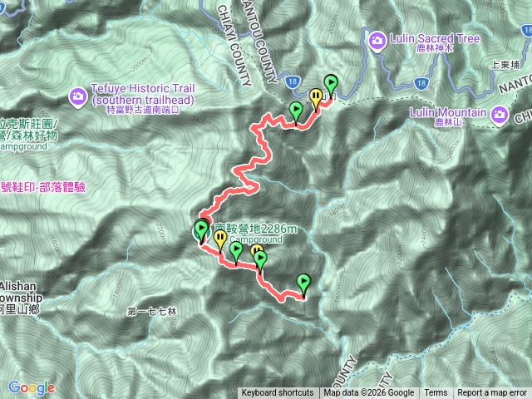Click the Google logo
Screen dimensions: 532x399
(32, 387)
